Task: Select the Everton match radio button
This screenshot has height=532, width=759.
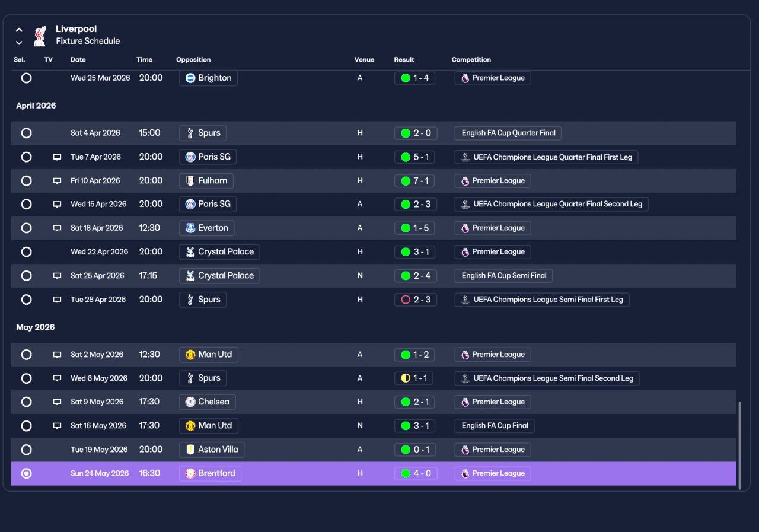Action: (26, 228)
